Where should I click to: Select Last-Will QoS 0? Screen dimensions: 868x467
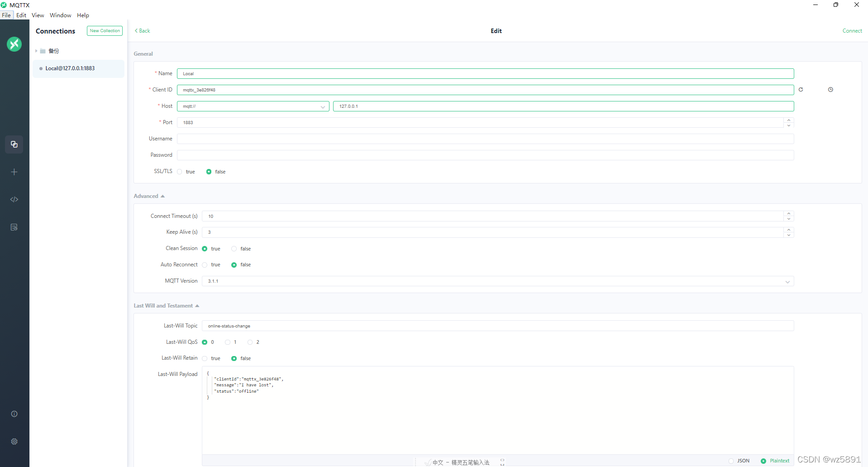pos(205,342)
